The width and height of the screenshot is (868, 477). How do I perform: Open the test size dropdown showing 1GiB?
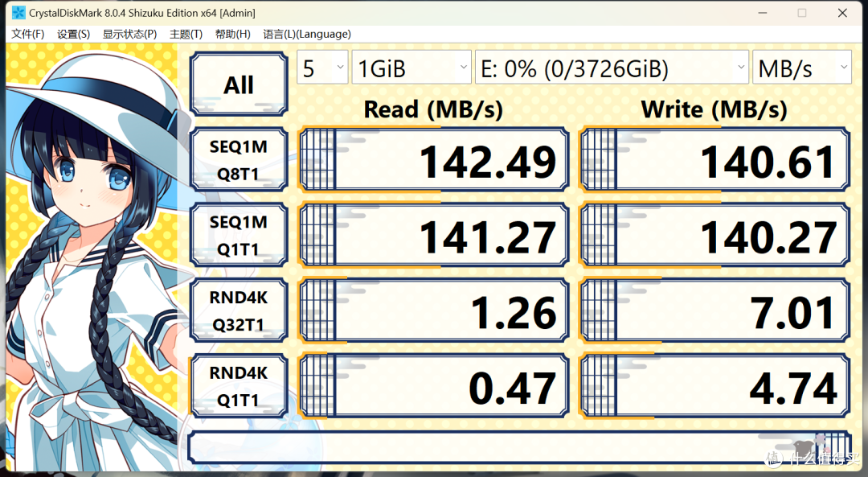click(x=411, y=68)
